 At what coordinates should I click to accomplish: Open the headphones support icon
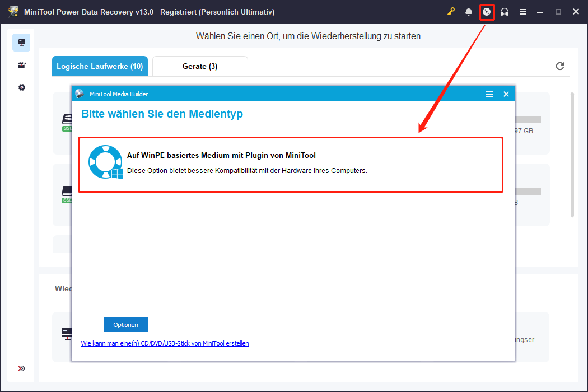505,12
